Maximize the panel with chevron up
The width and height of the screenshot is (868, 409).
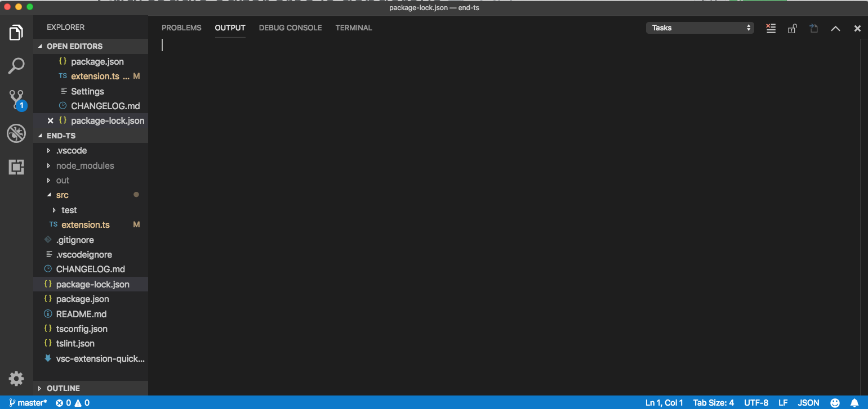(835, 28)
